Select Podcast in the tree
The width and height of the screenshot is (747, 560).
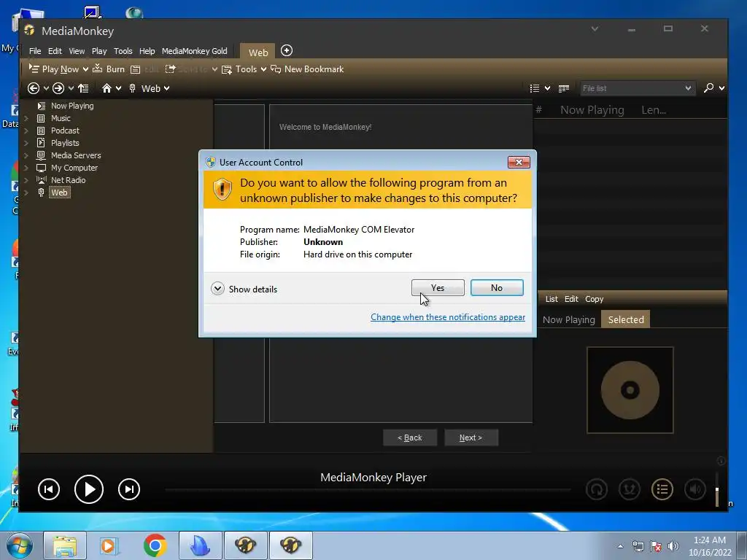(x=65, y=131)
